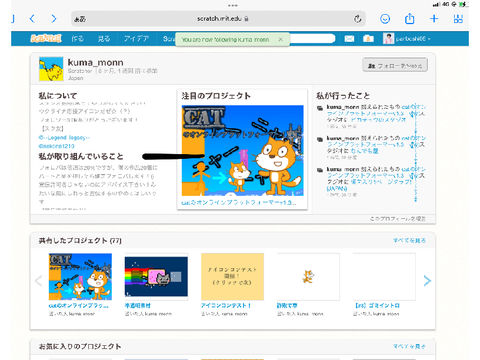Screen dimensions: 480x360
Task: View all shared projects link
Action: pos(409,240)
